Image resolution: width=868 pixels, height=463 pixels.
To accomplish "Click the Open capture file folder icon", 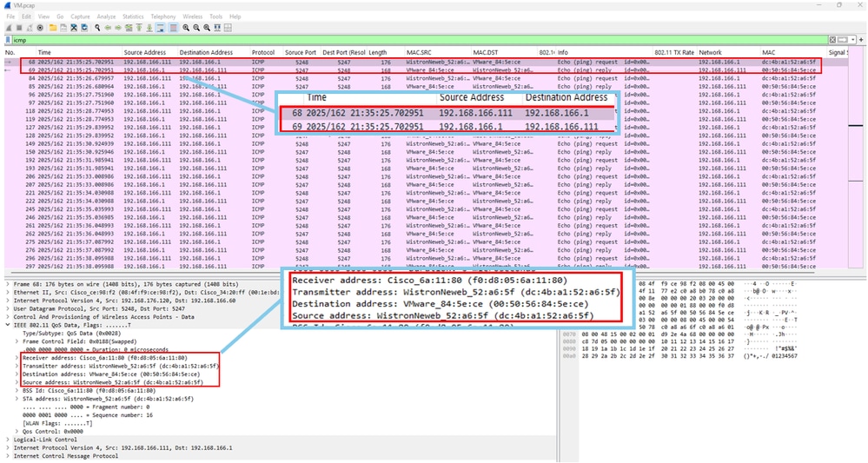I will click(53, 28).
